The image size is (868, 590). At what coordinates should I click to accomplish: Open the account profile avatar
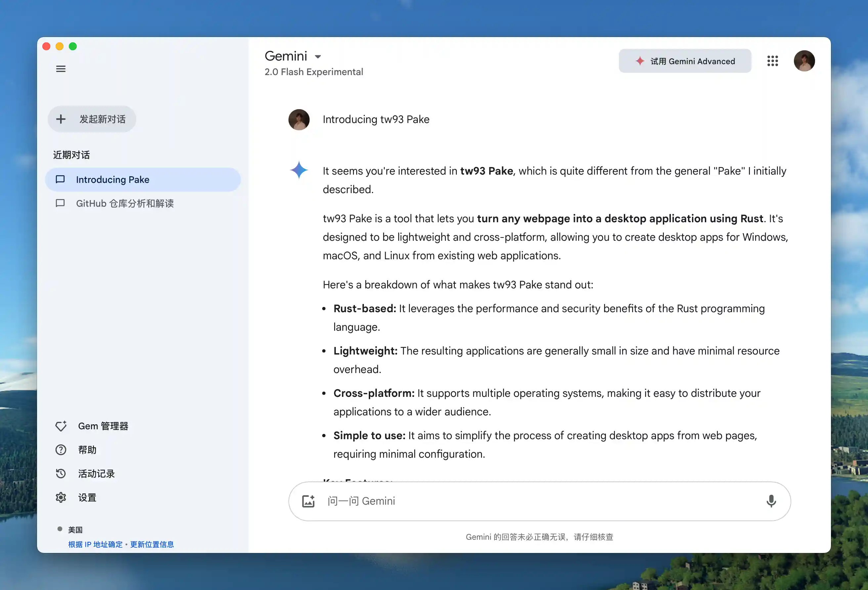[804, 61]
